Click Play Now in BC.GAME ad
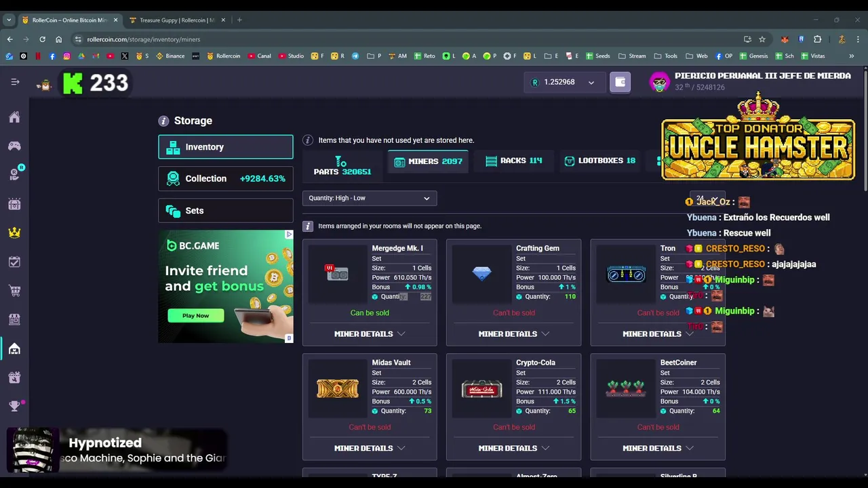868x488 pixels. (195, 315)
